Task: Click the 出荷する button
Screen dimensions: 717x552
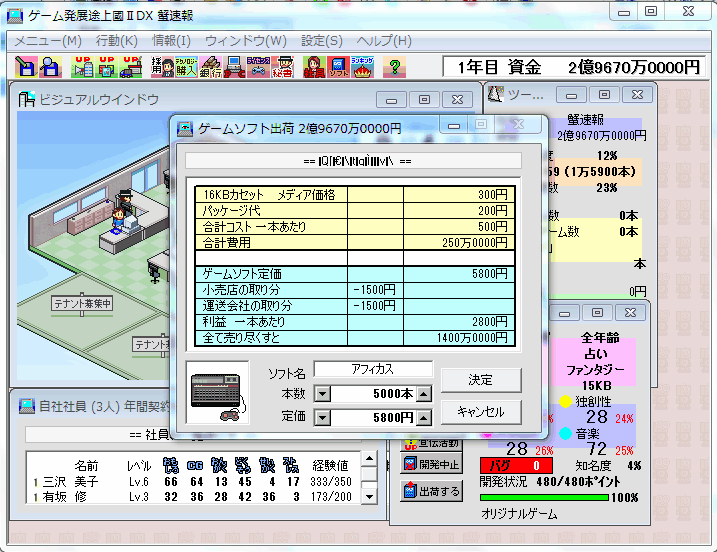Action: pyautogui.click(x=432, y=491)
